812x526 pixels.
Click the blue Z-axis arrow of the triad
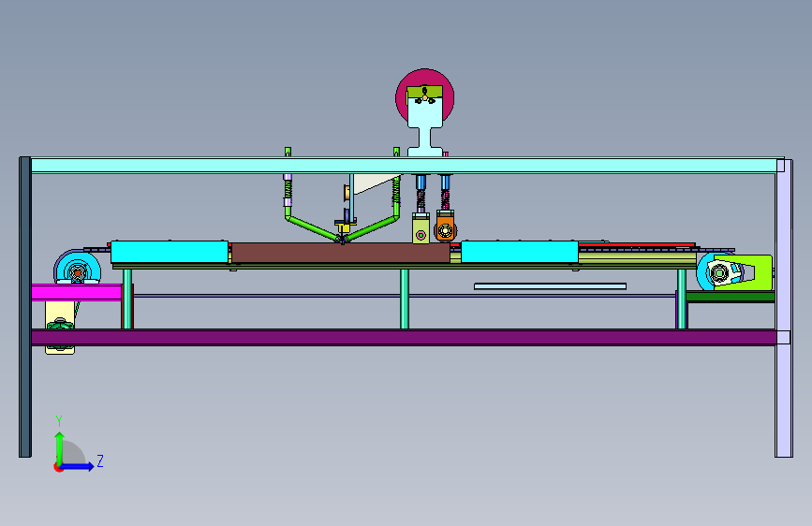click(x=78, y=466)
